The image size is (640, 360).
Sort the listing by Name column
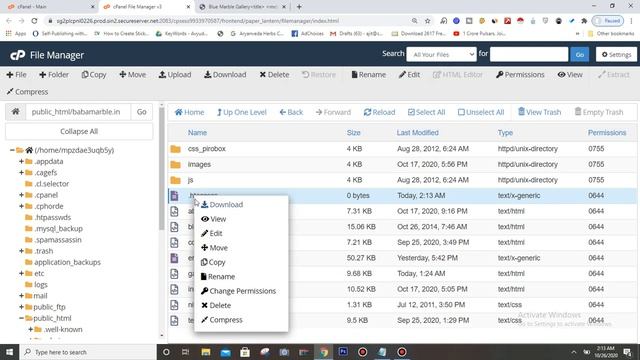tap(197, 133)
